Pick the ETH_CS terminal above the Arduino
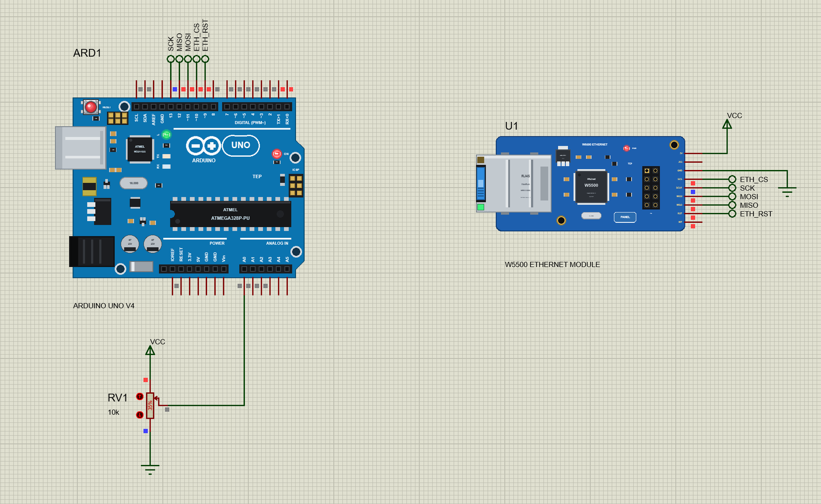 (197, 59)
